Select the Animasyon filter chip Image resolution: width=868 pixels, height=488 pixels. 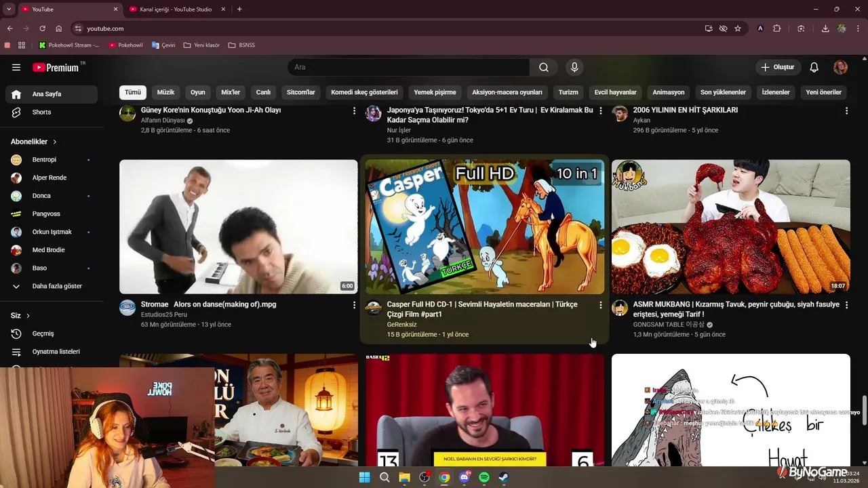669,92
